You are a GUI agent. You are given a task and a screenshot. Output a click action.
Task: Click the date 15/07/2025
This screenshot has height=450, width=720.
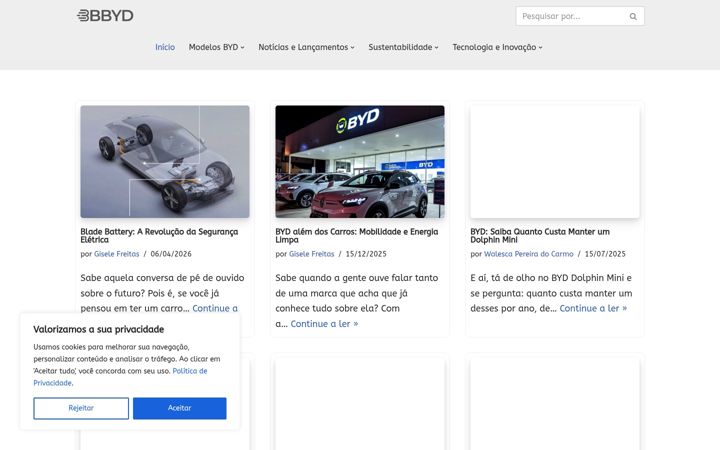coord(605,254)
